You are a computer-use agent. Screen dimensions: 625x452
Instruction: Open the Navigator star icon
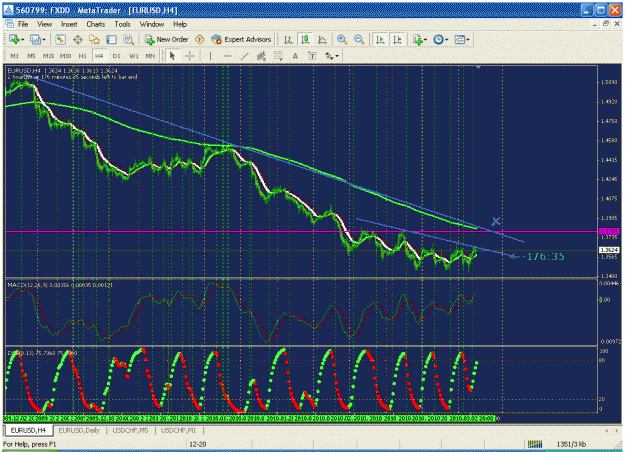pyautogui.click(x=94, y=39)
